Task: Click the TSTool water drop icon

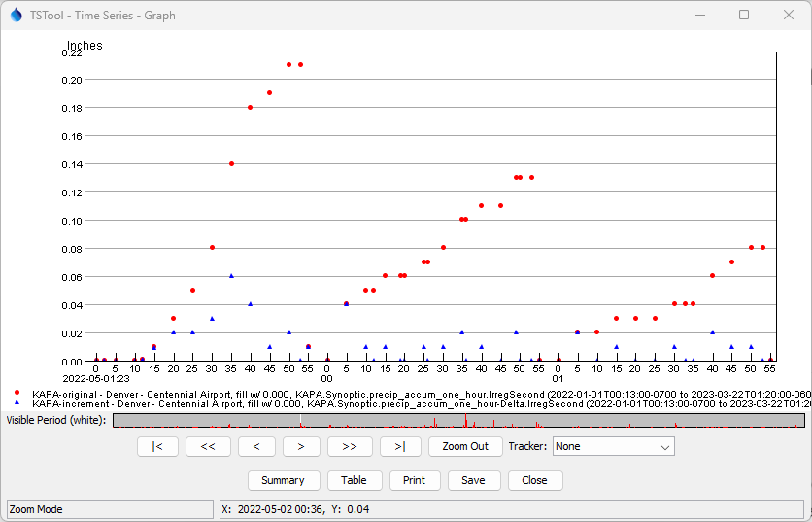Action: pyautogui.click(x=17, y=15)
